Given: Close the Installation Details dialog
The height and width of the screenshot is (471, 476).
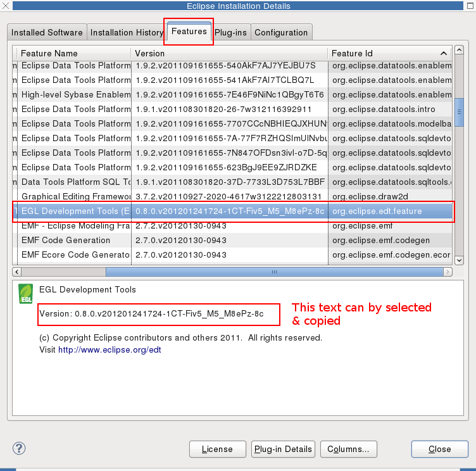Looking at the screenshot, I should coord(439,449).
